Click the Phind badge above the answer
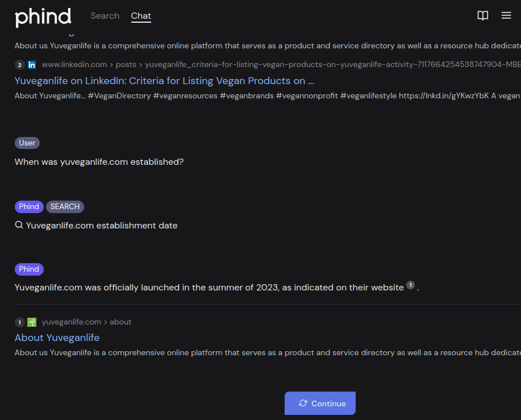Image resolution: width=521 pixels, height=420 pixels. [x=29, y=269]
